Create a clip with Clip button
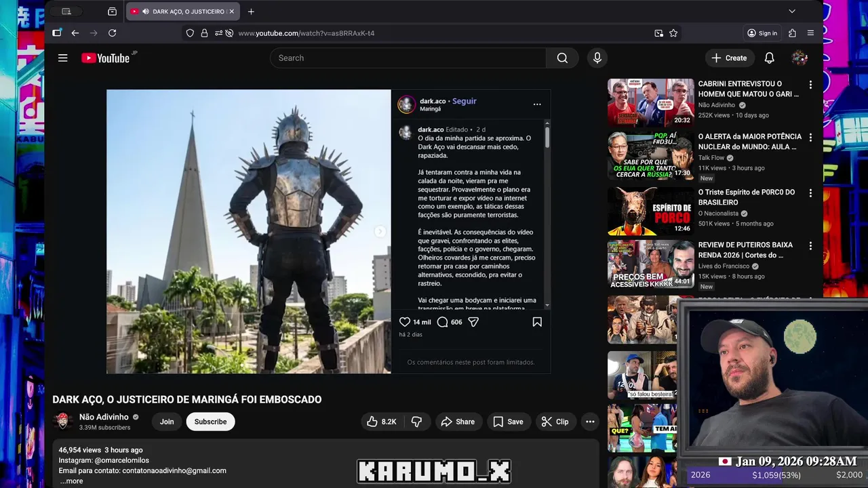The image size is (868, 488). [555, 422]
